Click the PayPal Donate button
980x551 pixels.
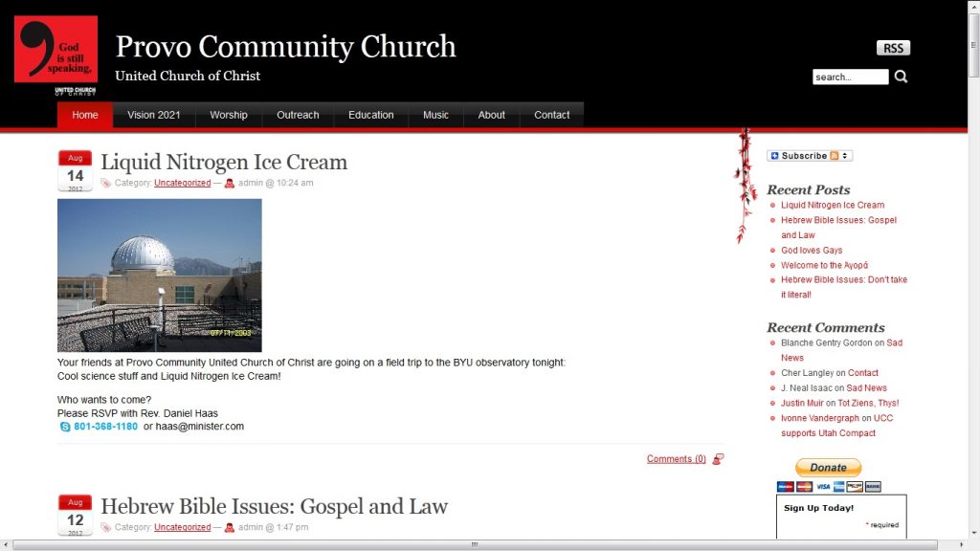coord(828,467)
